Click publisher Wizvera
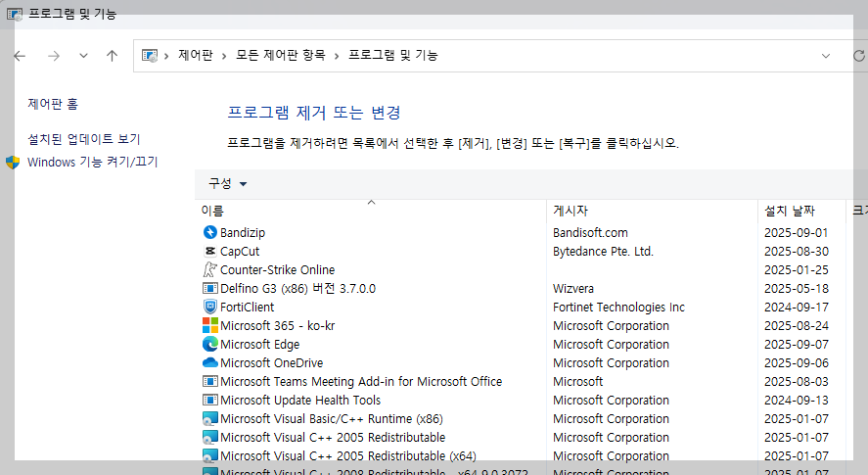Screen dimensions: 868x475 [572, 288]
